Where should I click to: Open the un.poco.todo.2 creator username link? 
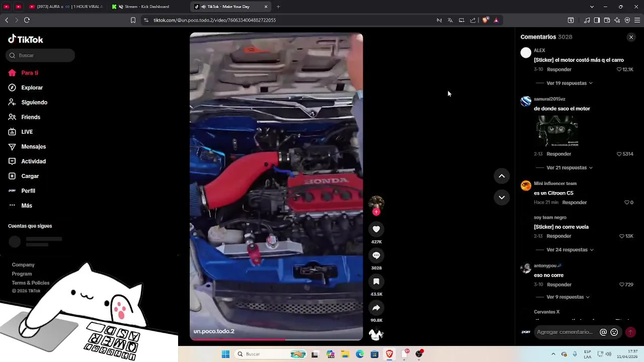point(214,331)
